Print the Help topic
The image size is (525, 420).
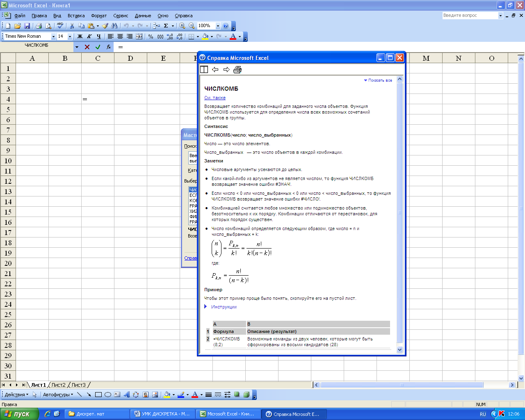pyautogui.click(x=237, y=69)
